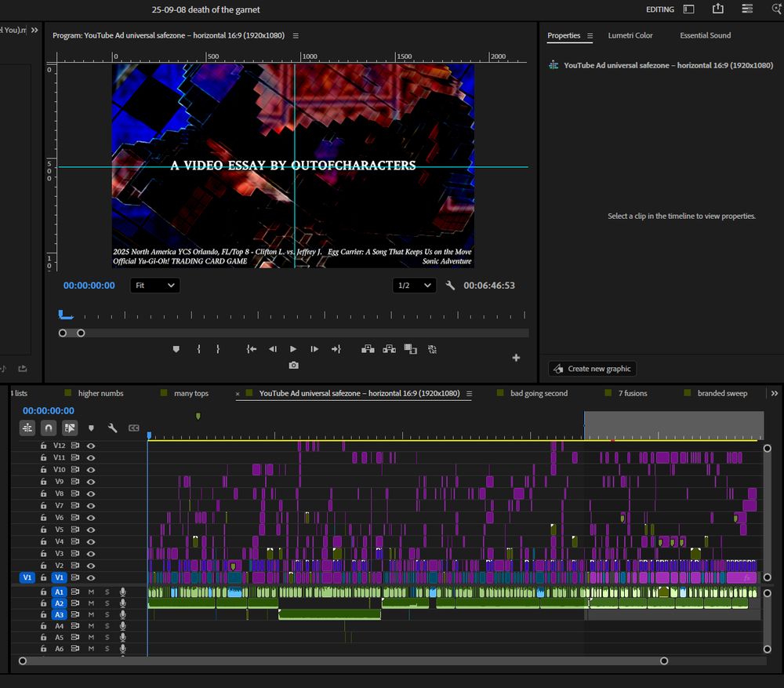Hide video track V5 with its eye toggle
The image size is (784, 688).
pyautogui.click(x=92, y=529)
